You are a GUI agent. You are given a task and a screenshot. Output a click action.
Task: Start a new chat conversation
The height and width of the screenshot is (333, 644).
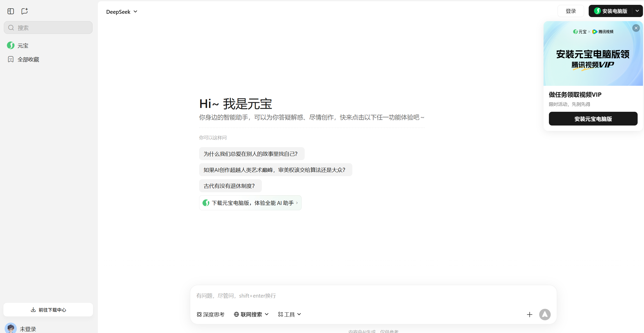(24, 11)
